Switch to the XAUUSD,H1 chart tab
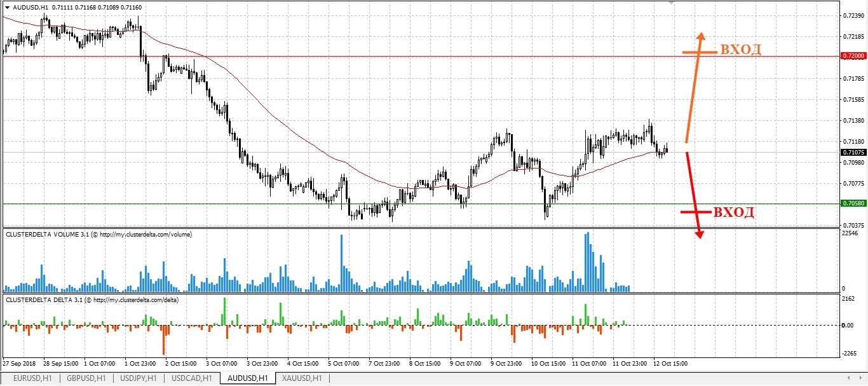The height and width of the screenshot is (386, 868). click(x=302, y=378)
